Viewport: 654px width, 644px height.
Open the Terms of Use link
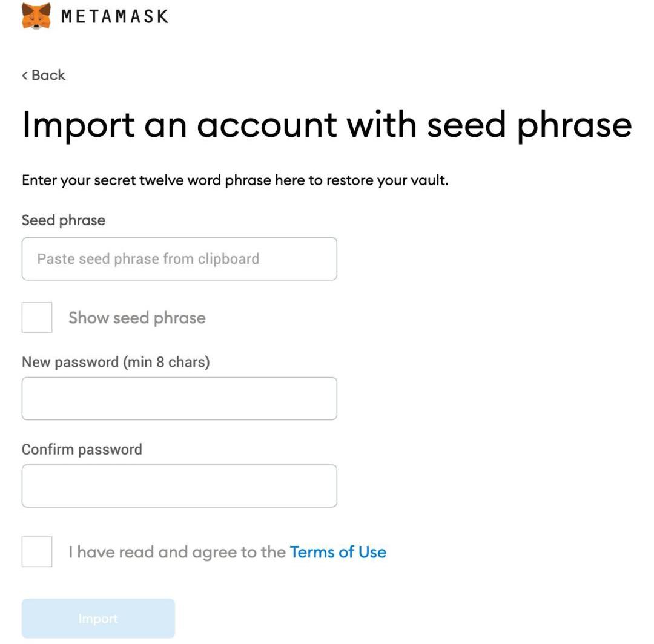click(338, 552)
